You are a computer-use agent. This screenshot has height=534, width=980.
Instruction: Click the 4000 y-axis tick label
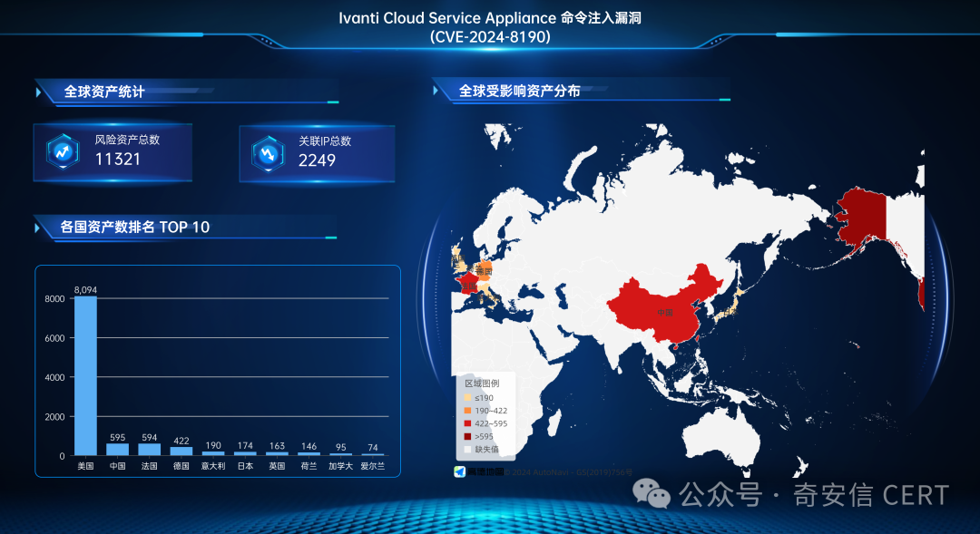point(55,377)
